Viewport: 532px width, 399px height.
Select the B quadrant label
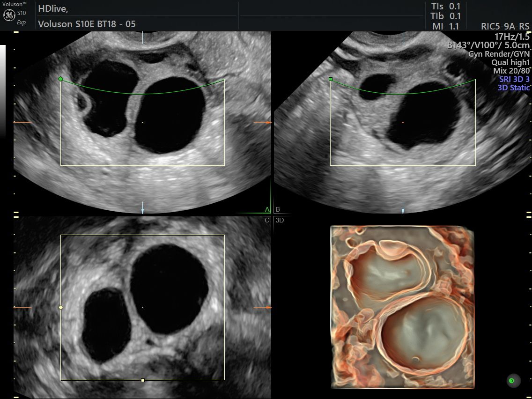click(x=278, y=209)
